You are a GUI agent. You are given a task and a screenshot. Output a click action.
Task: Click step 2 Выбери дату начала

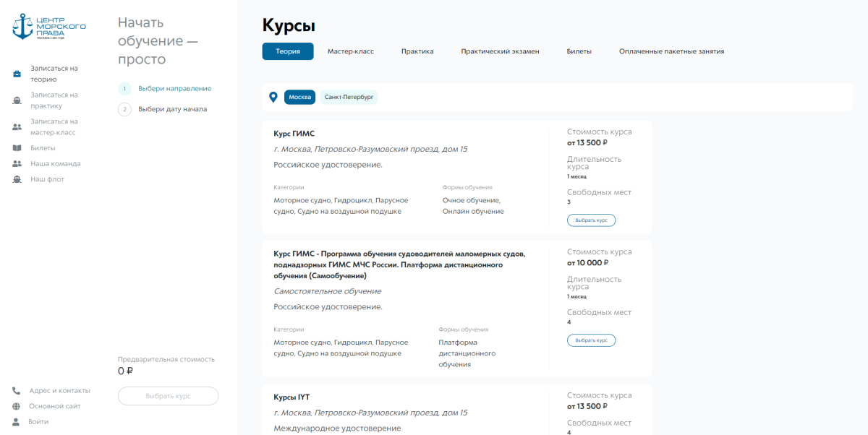tap(163, 110)
